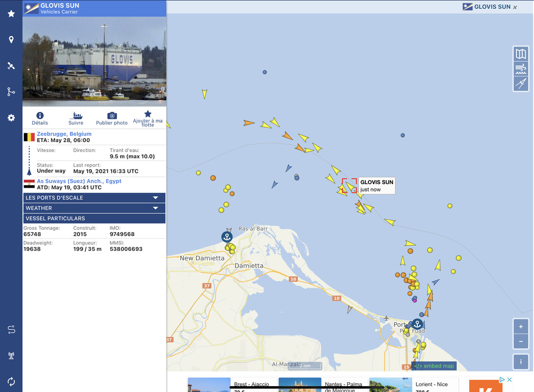Click the anchor port icon at Port Said

click(x=417, y=324)
